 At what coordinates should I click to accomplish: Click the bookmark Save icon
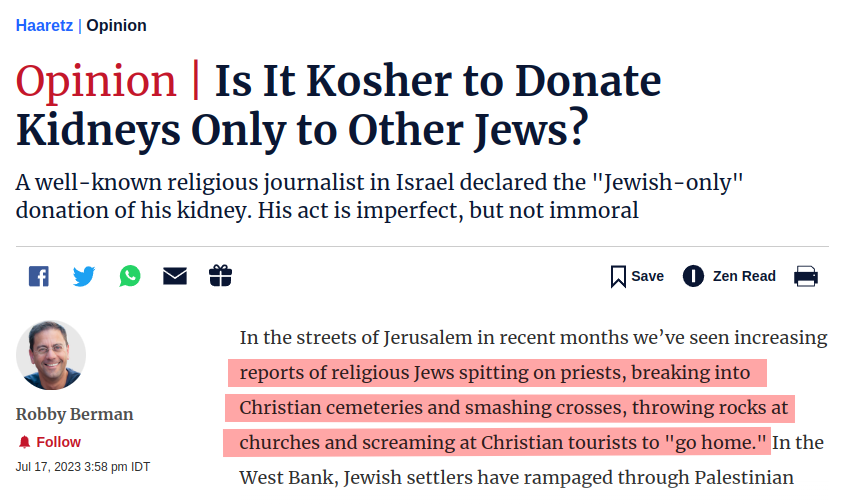pyautogui.click(x=618, y=276)
